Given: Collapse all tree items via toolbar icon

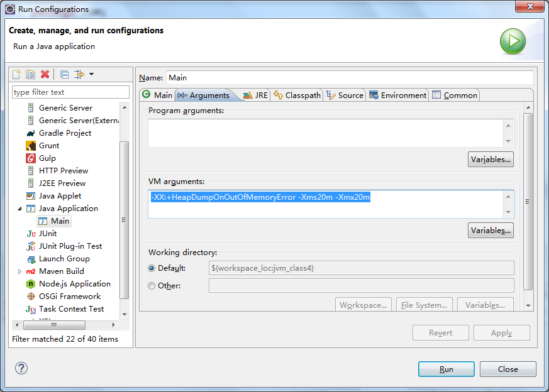Looking at the screenshot, I should pos(64,75).
